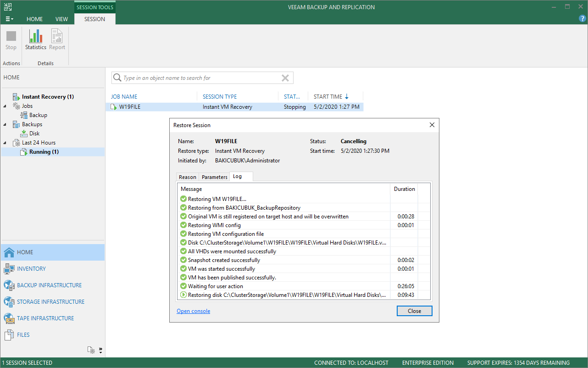Open the main application menu dropdown

click(x=9, y=19)
